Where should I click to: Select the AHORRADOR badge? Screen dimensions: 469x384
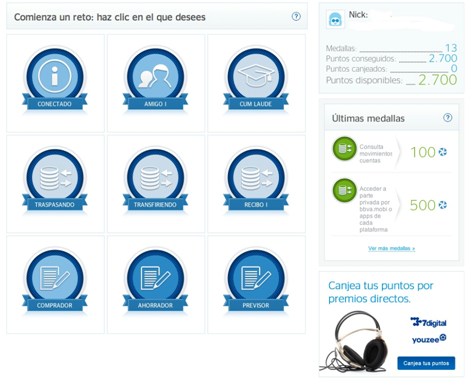click(x=156, y=282)
